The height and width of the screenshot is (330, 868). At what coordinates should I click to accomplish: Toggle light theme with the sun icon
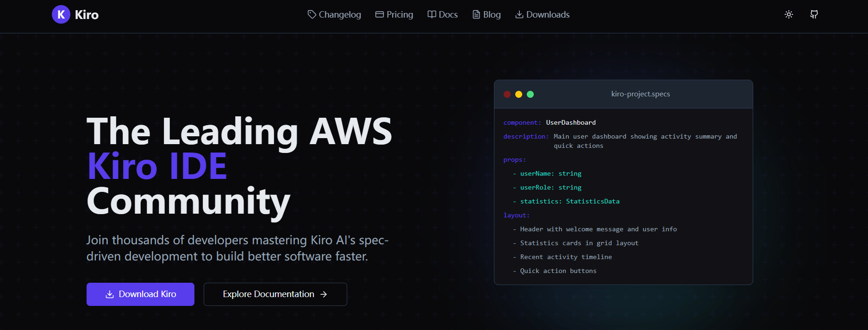click(x=789, y=14)
